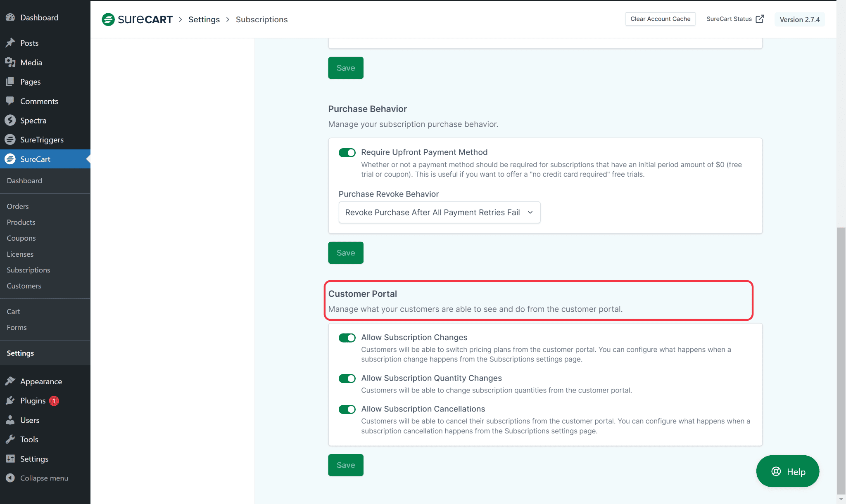Open the Purchase Revoke Behavior dropdown
The image size is (846, 504).
tap(439, 212)
